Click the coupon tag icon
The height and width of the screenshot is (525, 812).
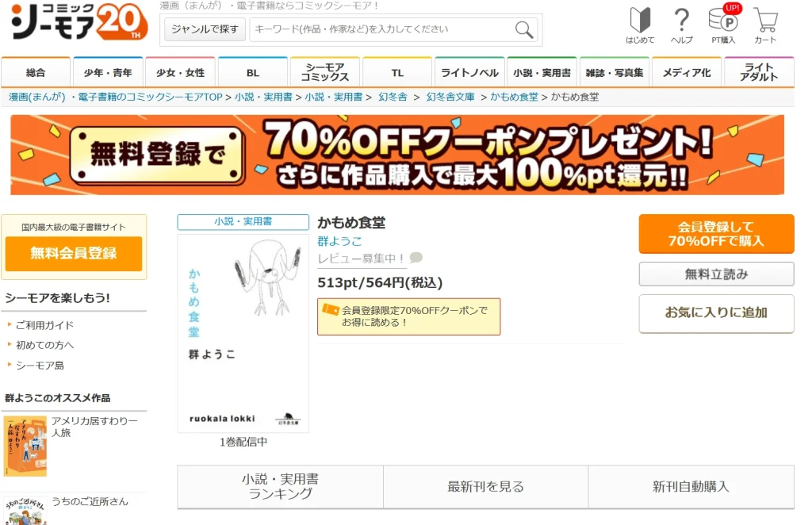tap(331, 309)
